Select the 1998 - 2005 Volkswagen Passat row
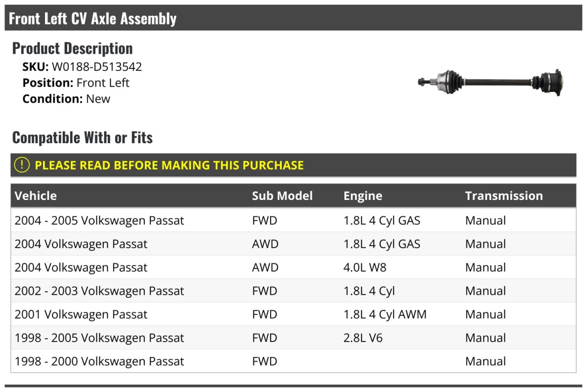587x392 pixels. click(99, 338)
